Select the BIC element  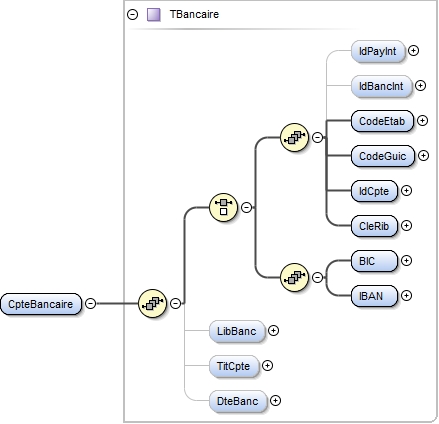[x=374, y=261]
